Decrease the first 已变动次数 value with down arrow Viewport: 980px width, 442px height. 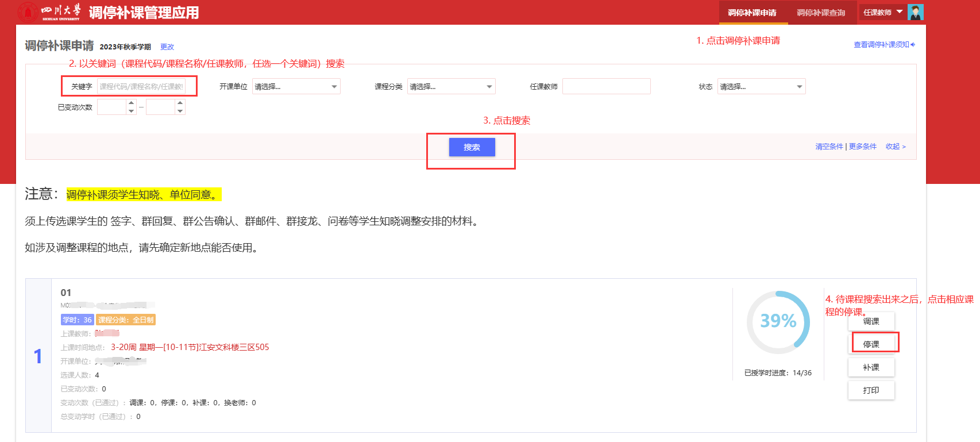132,111
